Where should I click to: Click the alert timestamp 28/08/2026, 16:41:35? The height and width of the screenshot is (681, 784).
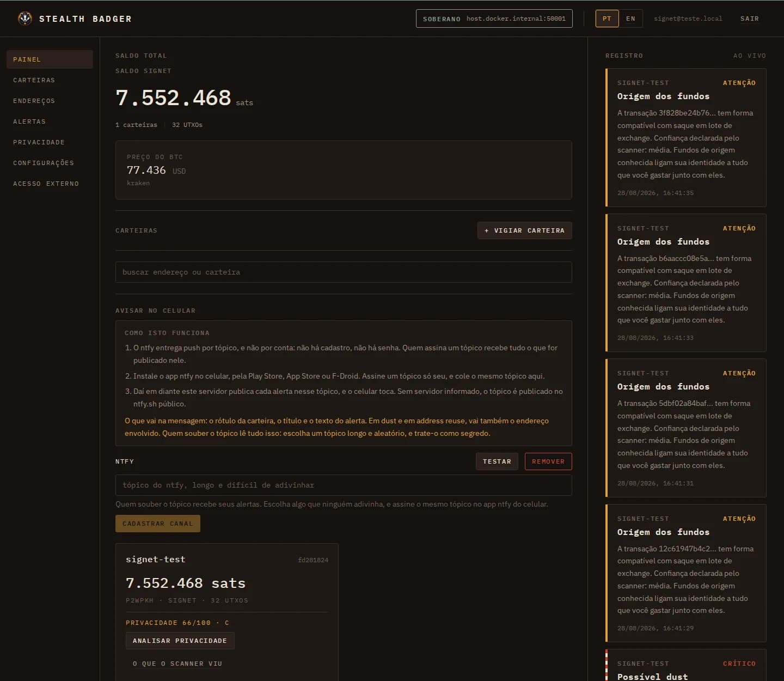(656, 193)
